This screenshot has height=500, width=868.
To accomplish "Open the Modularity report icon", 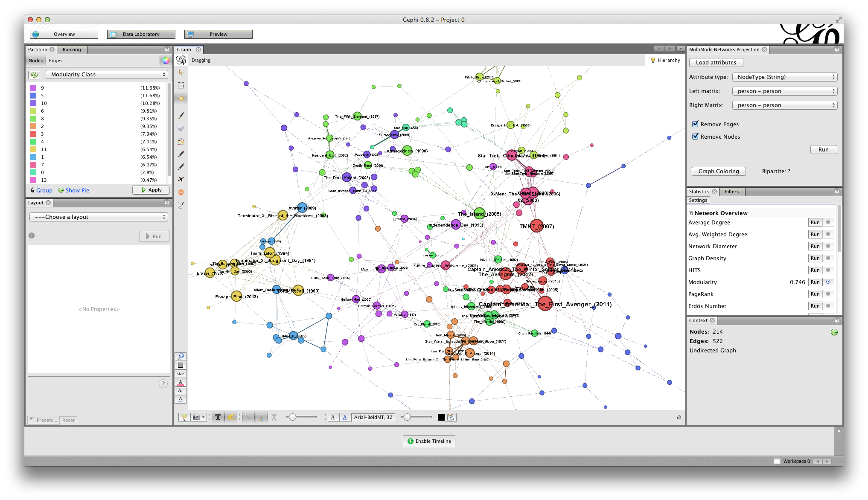I will 828,282.
